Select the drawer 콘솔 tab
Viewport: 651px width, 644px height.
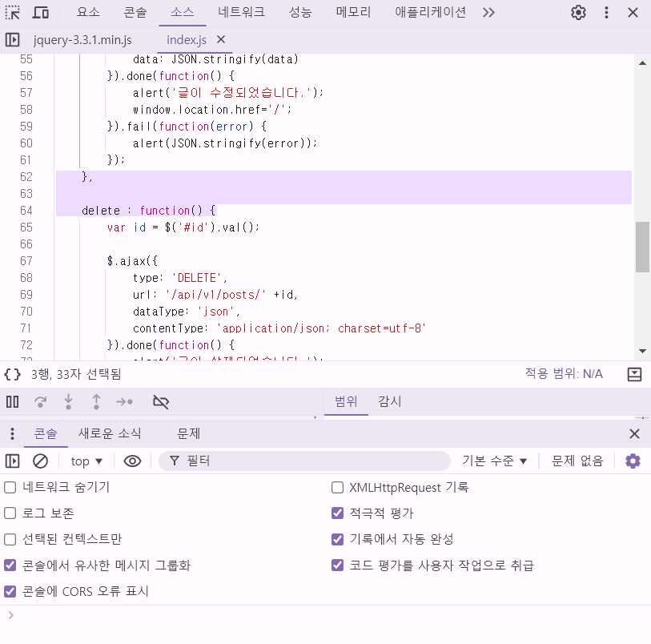46,433
